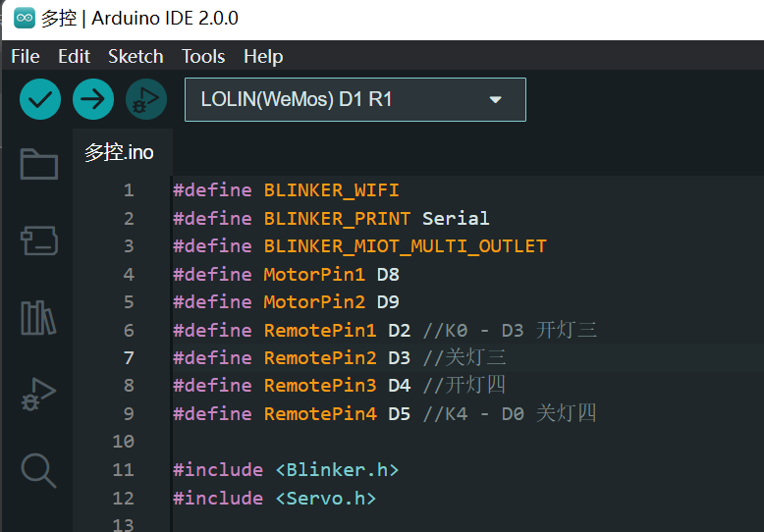Click BLINKER_MIOT_MULTI_OUTLET on line 3
Viewport: 764px width, 532px height.
point(405,246)
